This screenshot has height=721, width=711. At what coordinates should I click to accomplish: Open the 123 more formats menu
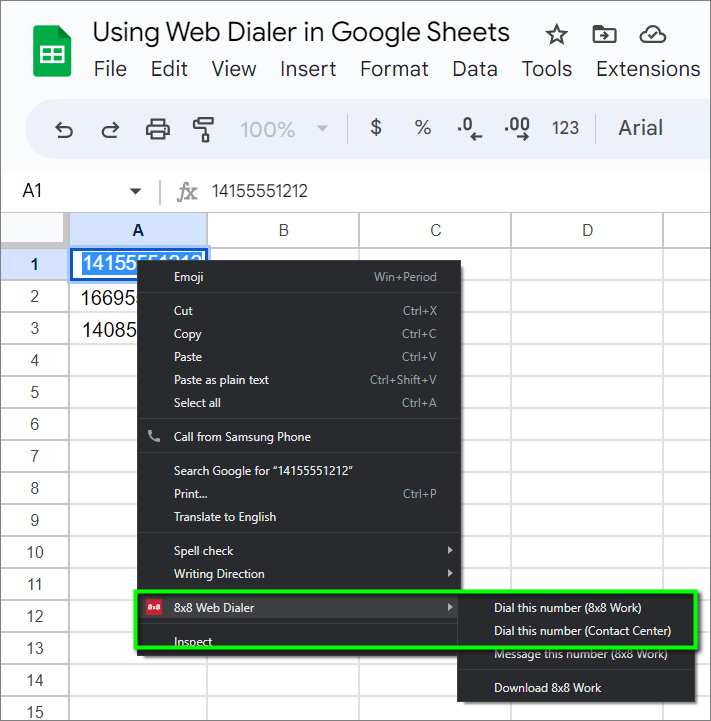tap(565, 128)
